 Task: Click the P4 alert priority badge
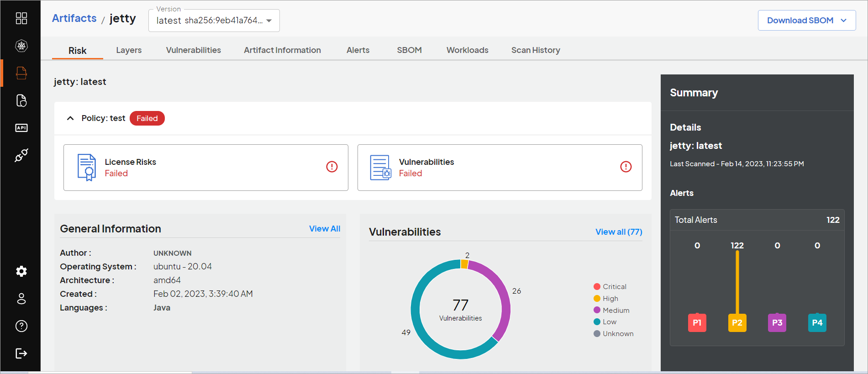(817, 322)
